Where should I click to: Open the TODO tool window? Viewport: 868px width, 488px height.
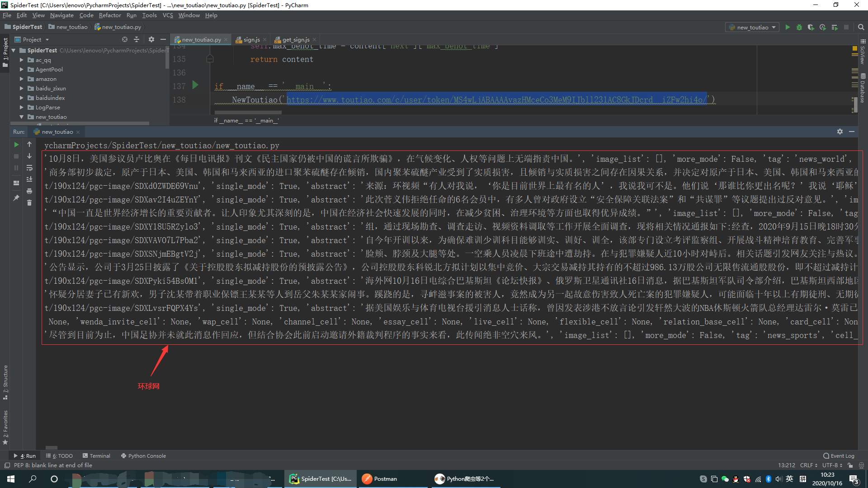point(59,456)
